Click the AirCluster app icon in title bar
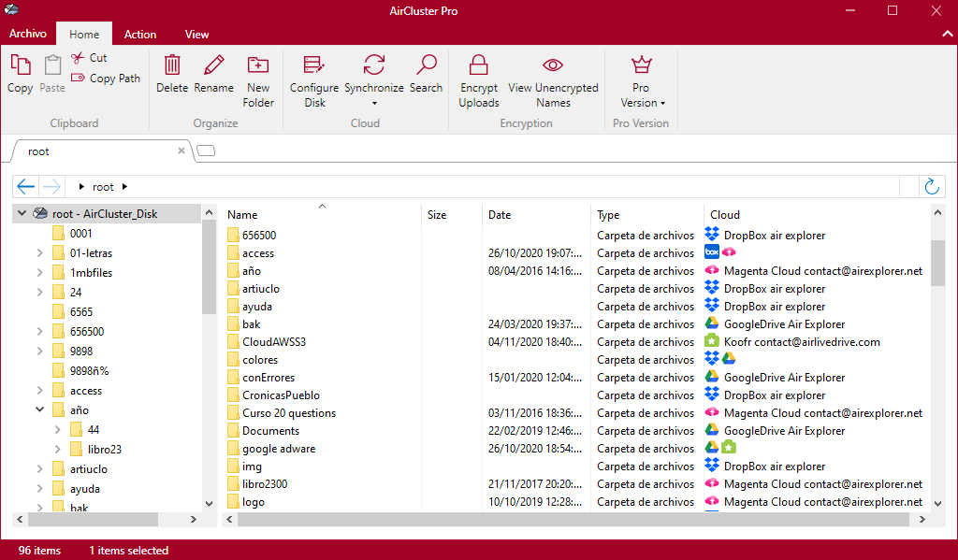This screenshot has height=560, width=958. 11,9
